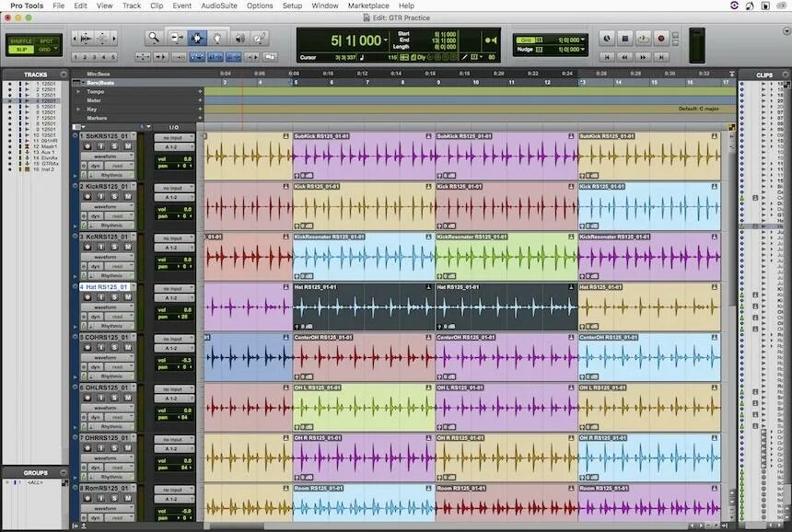The width and height of the screenshot is (792, 532).
Task: Record-enable the Hat RS125 track
Action: [89, 298]
